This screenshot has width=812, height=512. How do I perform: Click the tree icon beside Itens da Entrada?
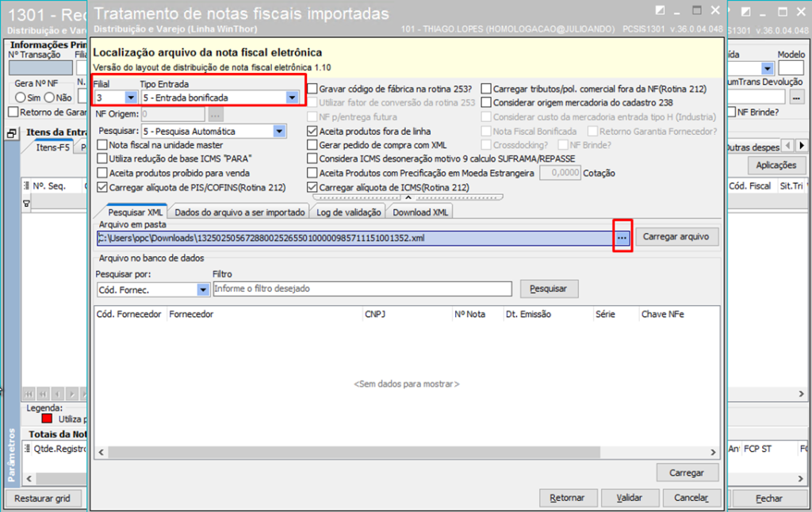(12, 134)
